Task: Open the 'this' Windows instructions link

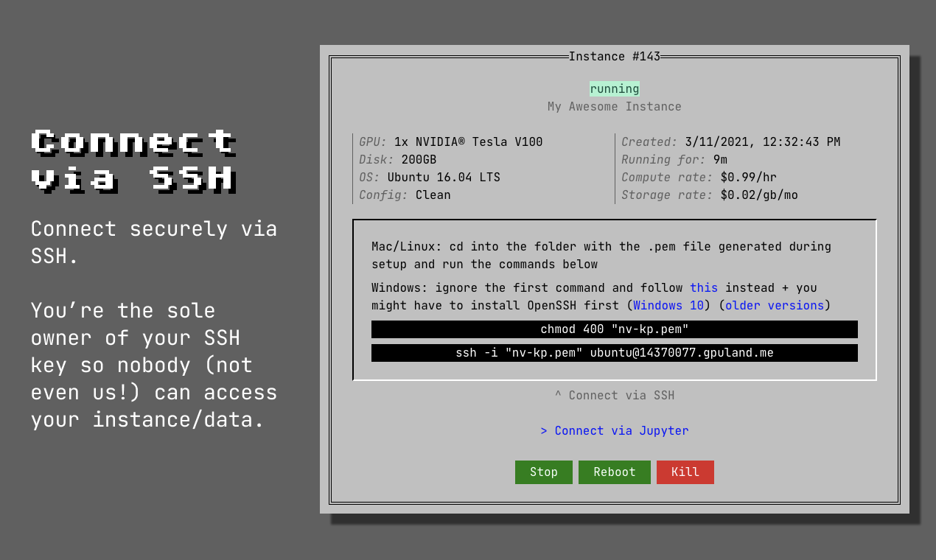Action: pyautogui.click(x=703, y=287)
